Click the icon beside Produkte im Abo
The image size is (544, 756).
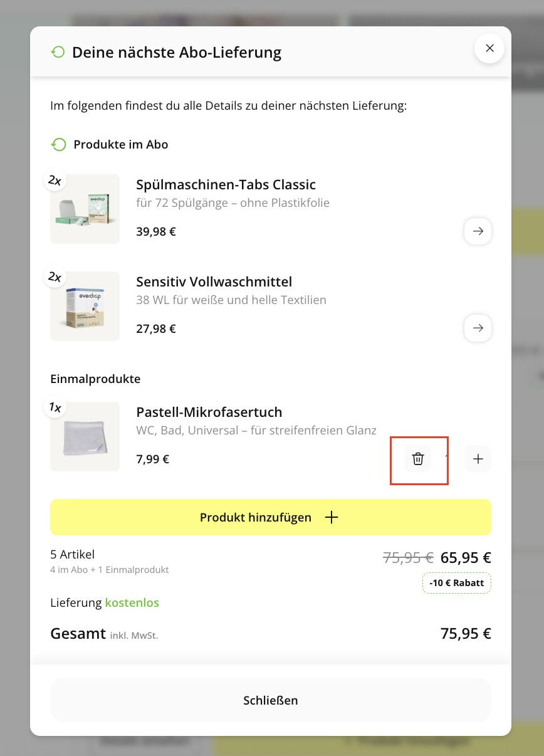(58, 145)
